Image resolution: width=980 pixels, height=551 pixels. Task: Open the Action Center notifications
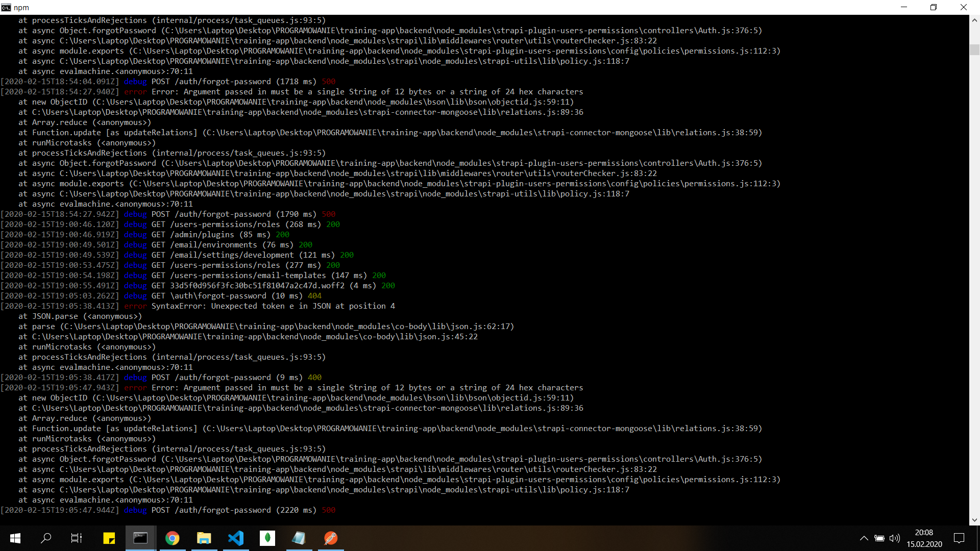pyautogui.click(x=959, y=538)
